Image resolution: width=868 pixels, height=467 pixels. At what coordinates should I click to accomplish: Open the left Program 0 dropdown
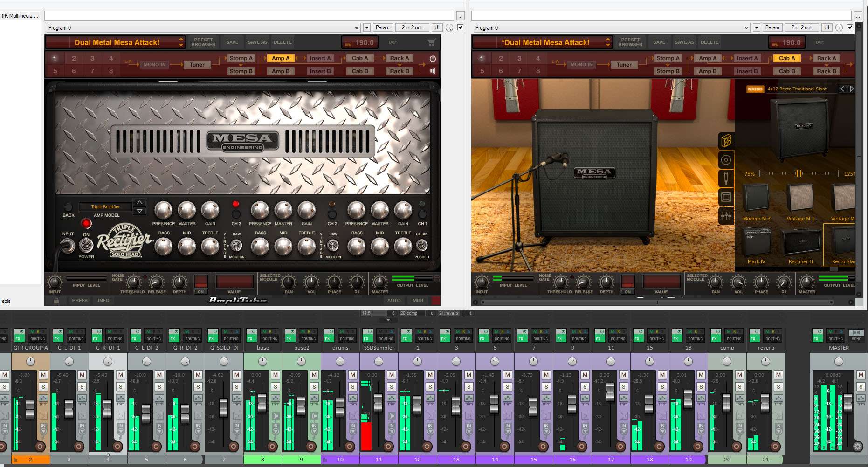(x=203, y=28)
